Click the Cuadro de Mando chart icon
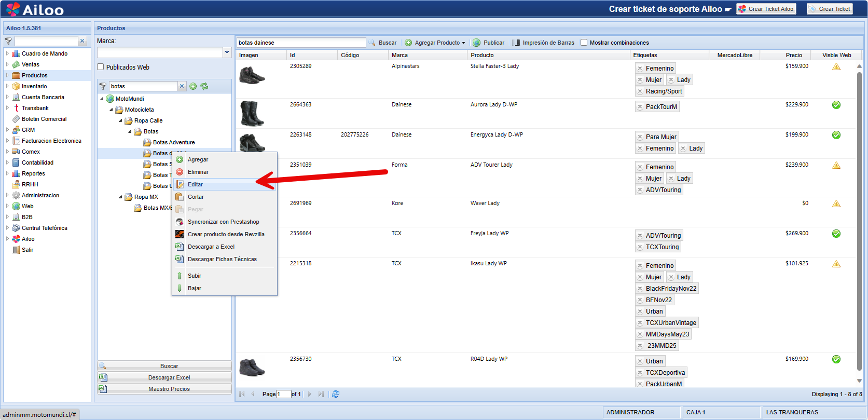This screenshot has height=420, width=868. 16,53
